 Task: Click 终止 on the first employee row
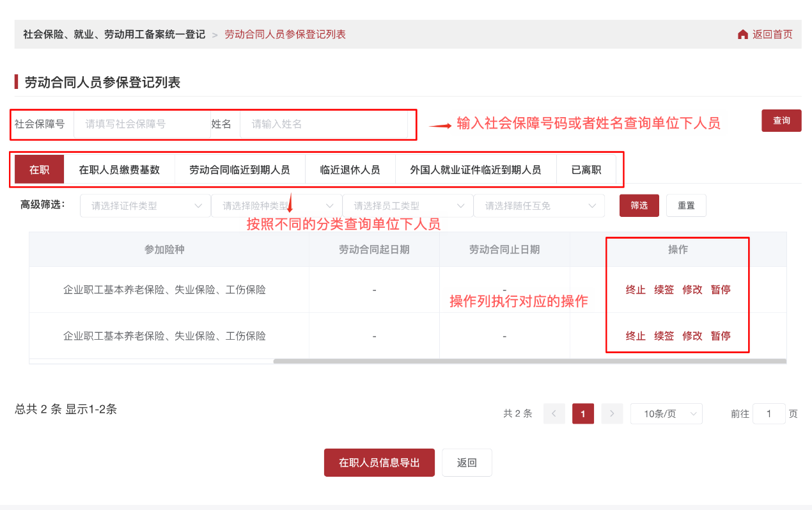[x=635, y=289]
